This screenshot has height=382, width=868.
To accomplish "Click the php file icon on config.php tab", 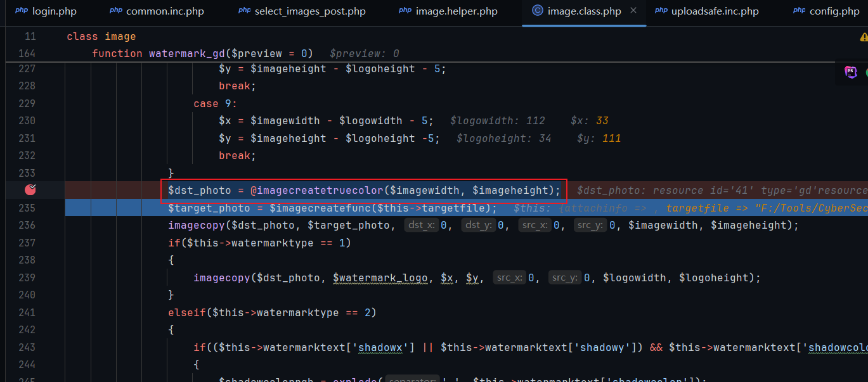I will [x=799, y=11].
